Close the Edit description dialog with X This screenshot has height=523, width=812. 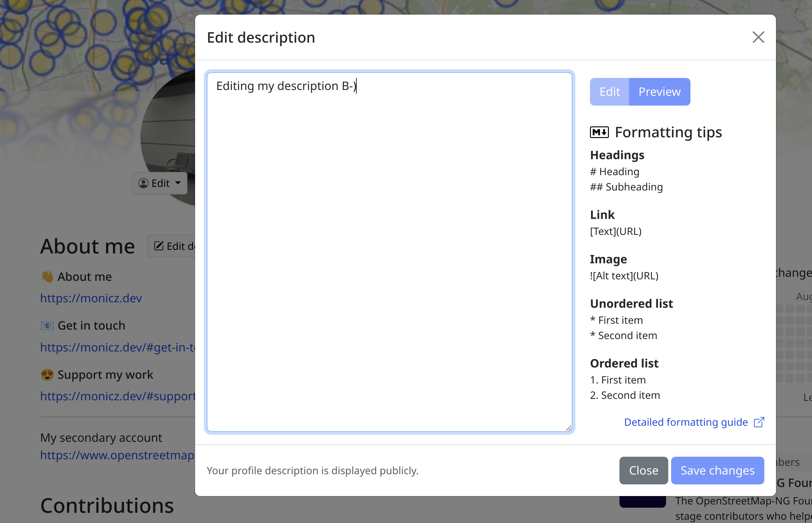pos(758,37)
